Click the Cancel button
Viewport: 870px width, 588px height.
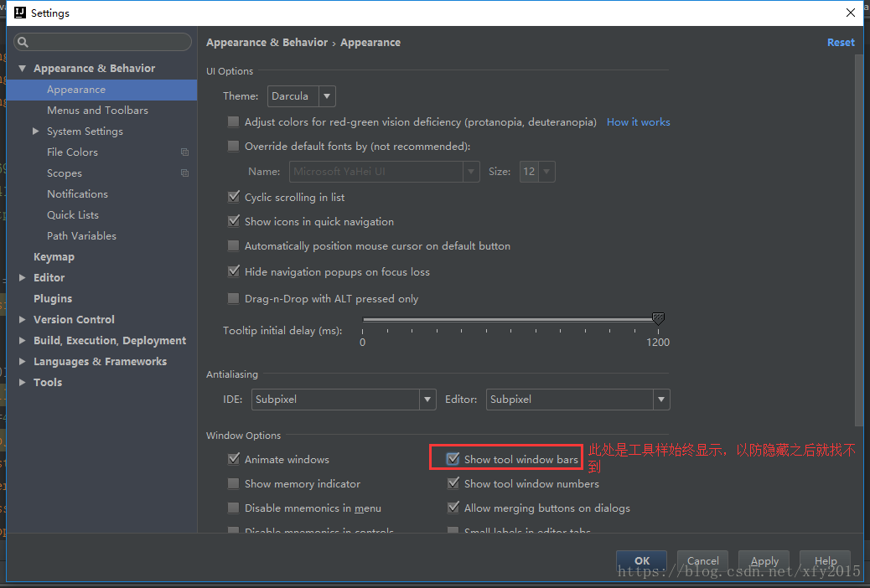coord(703,561)
